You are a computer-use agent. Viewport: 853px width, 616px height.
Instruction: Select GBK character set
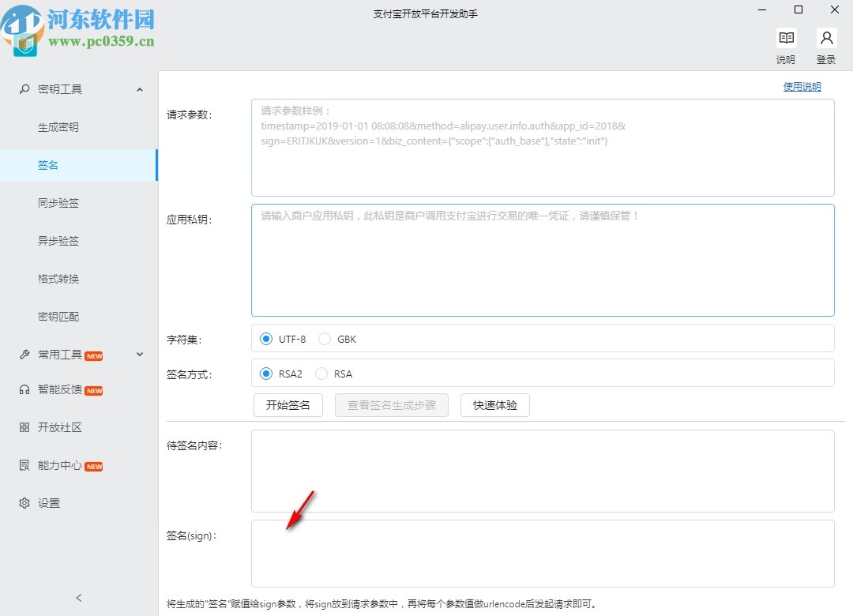[325, 339]
